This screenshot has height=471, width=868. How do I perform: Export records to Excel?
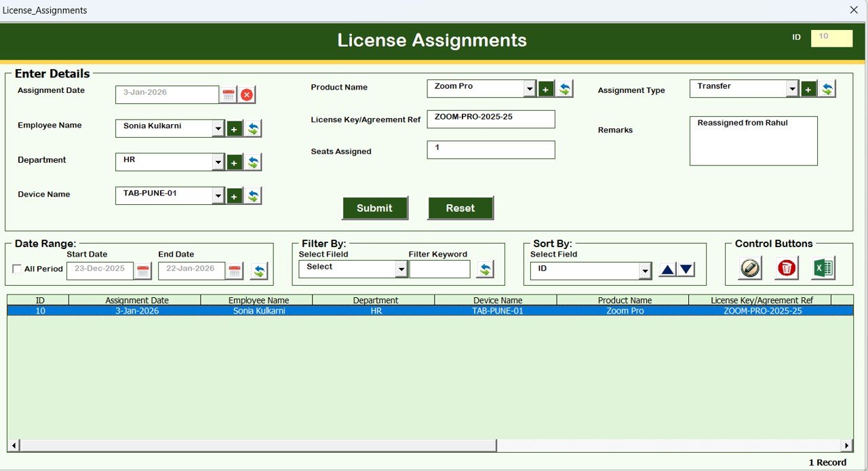point(823,268)
